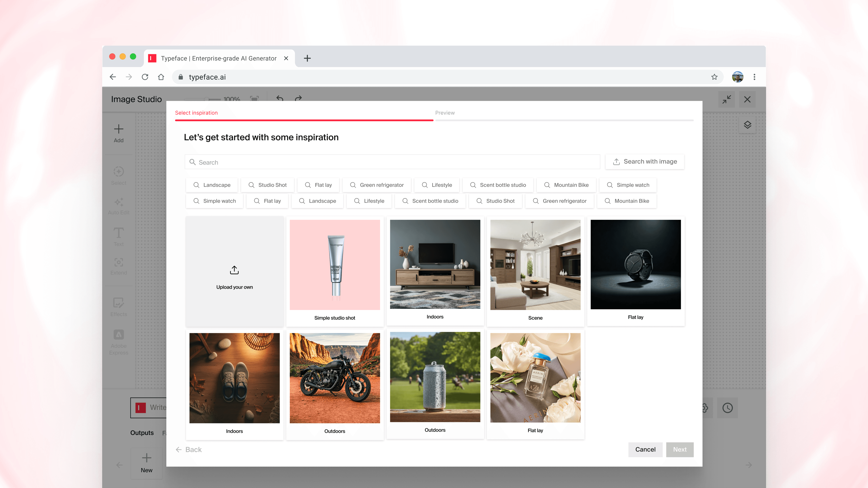This screenshot has height=488, width=868.
Task: Click the Cancel button
Action: click(645, 449)
